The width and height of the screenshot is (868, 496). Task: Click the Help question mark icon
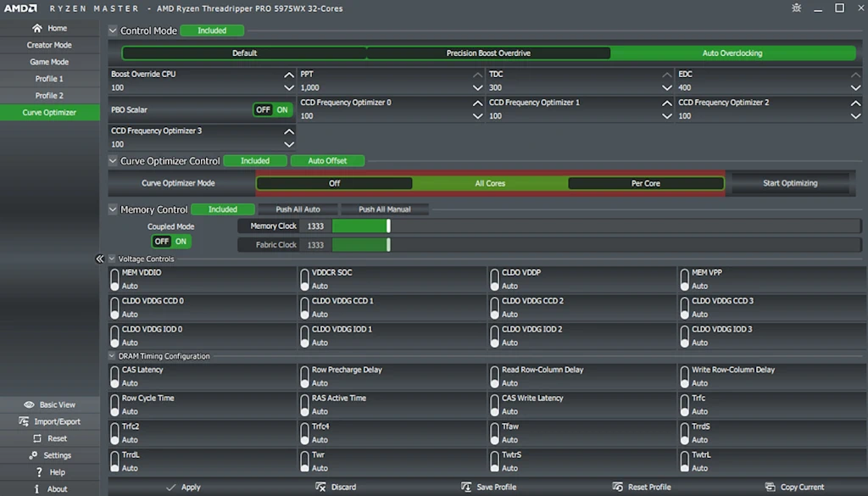39,472
